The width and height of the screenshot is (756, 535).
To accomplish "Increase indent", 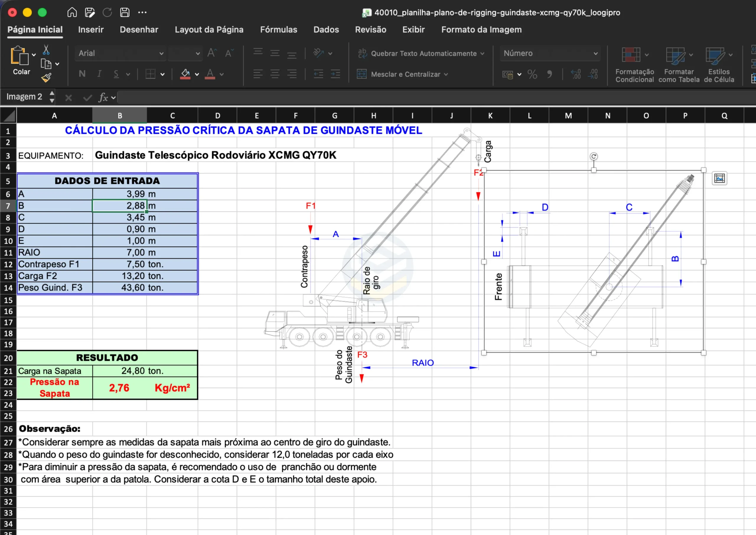I will pyautogui.click(x=335, y=74).
